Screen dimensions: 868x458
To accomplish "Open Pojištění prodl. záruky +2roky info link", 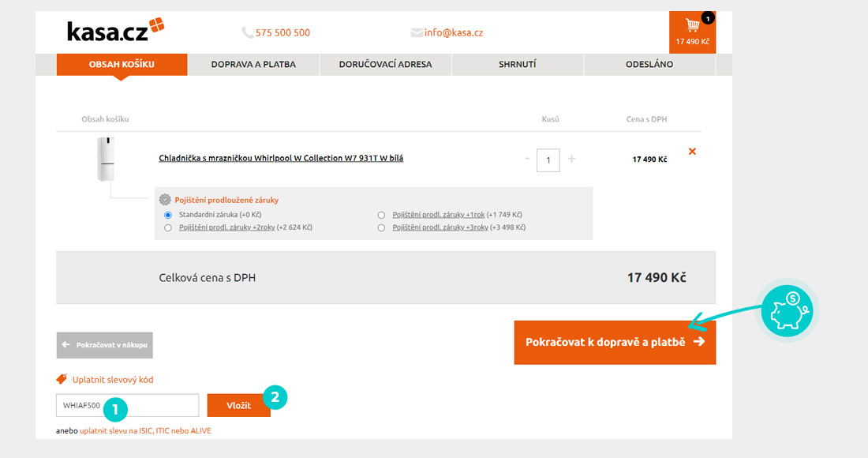I will coord(227,227).
